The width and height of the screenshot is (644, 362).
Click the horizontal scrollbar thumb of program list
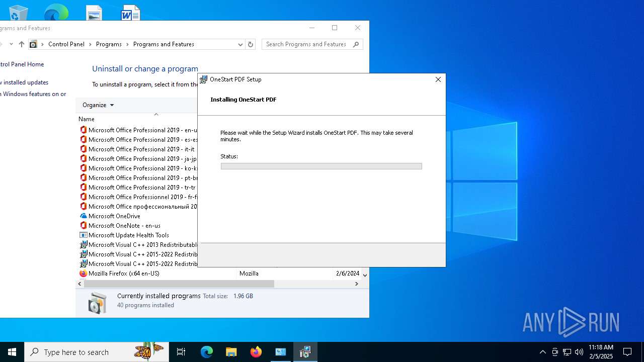click(x=179, y=284)
